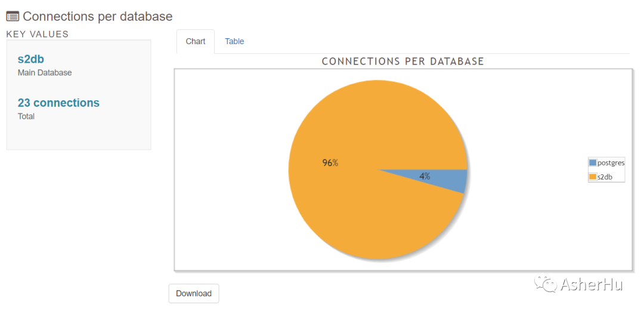Click the AsherHu watermark text
This screenshot has height=311, width=644.
click(x=591, y=285)
